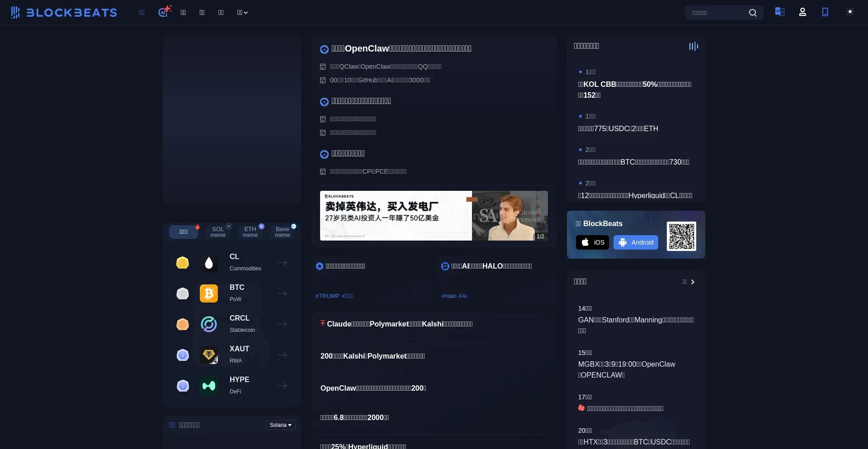Image resolution: width=868 pixels, height=449 pixels.
Task: Open the GAN Stanford Manning hot item
Action: (636, 325)
